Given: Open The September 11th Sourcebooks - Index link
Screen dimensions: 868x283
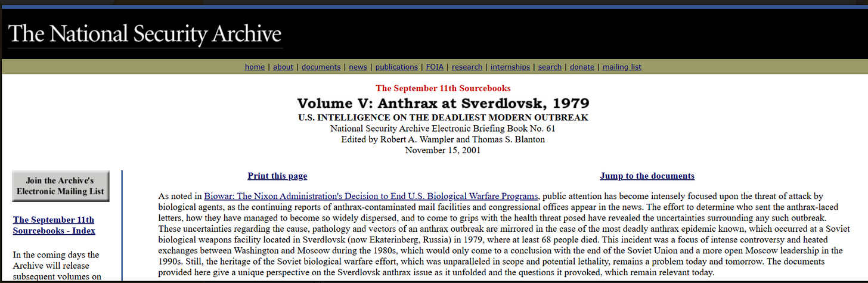Looking at the screenshot, I should 54,225.
